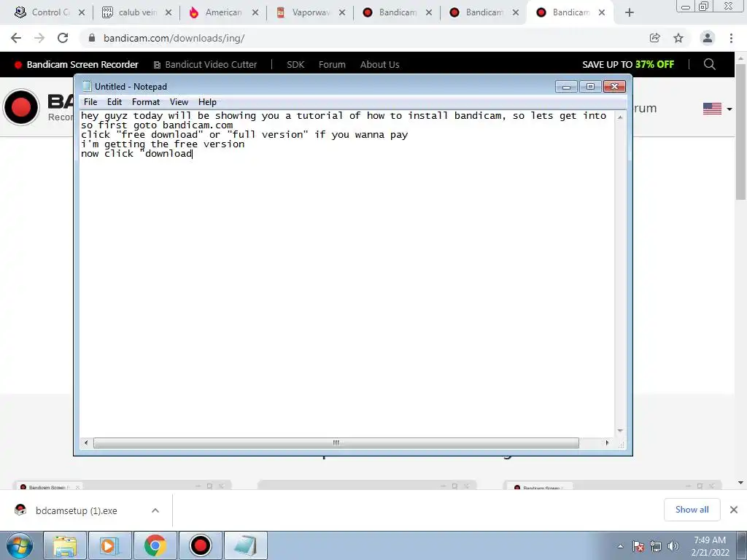The image size is (747, 560).
Task: Click the Chrome forward arrow
Action: tap(39, 38)
